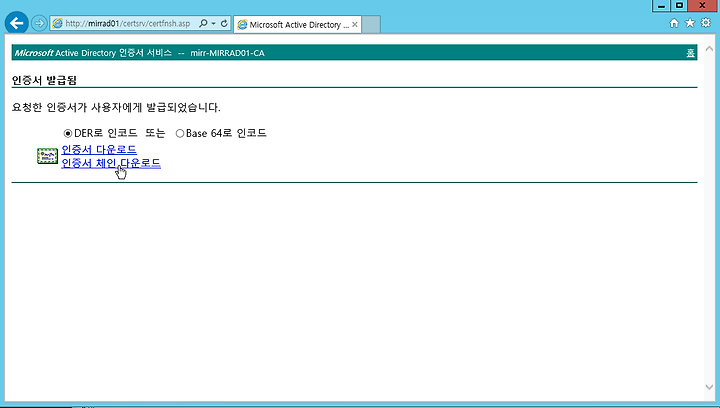The height and width of the screenshot is (408, 720).
Task: Click the 인증서 발급됨 heading text
Action: pos(44,80)
